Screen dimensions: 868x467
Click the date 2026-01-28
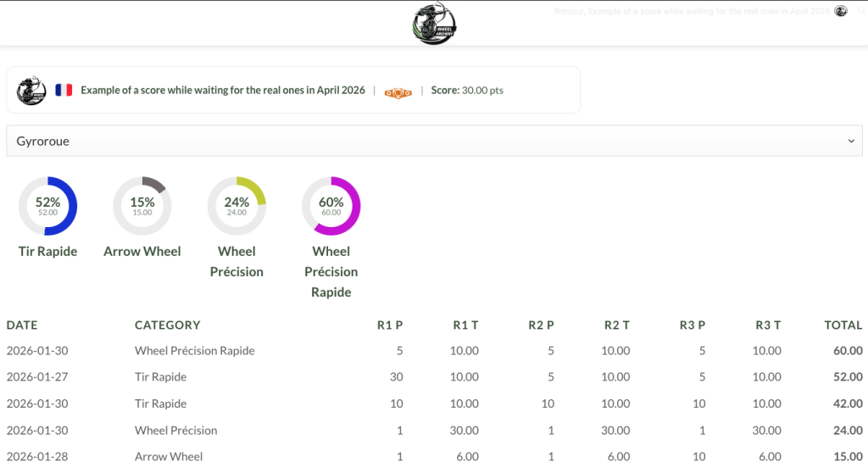[37, 457]
